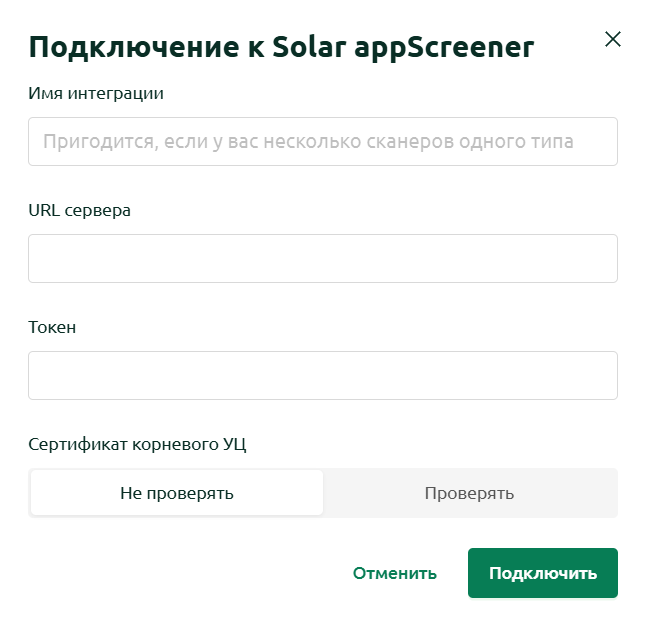Click the URL сервера label text
646x622 pixels.
pos(80,210)
